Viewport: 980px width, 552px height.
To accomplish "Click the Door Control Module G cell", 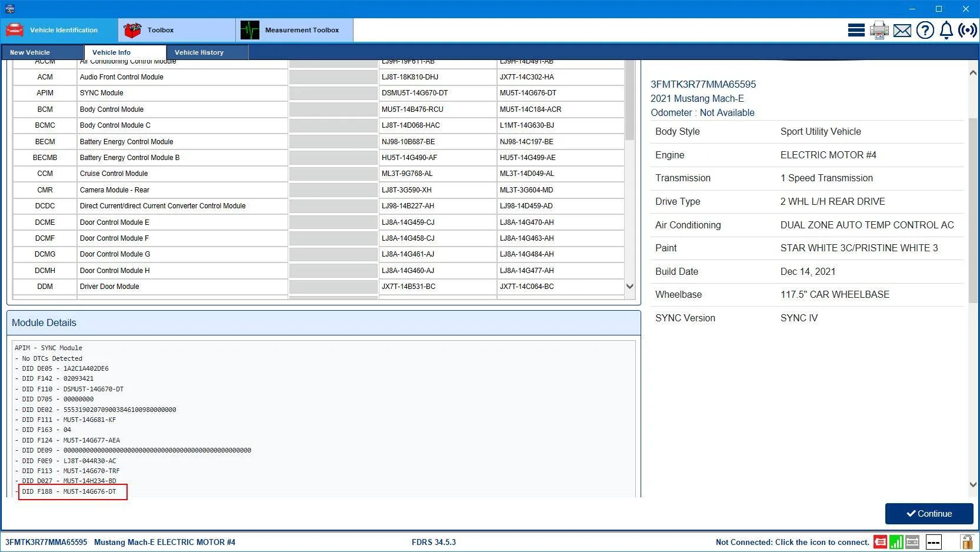I will point(182,254).
